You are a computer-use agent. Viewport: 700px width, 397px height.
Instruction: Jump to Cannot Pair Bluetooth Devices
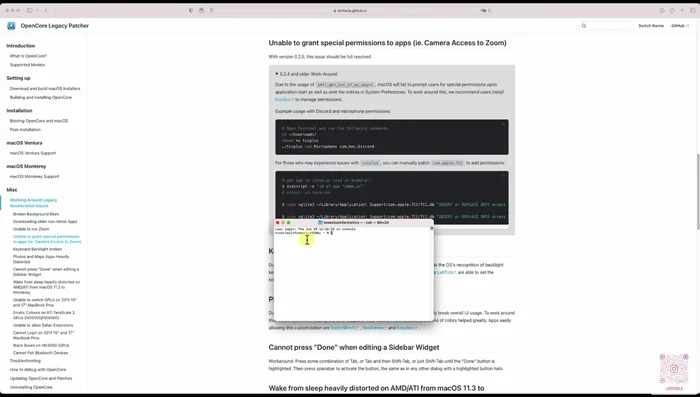41,353
